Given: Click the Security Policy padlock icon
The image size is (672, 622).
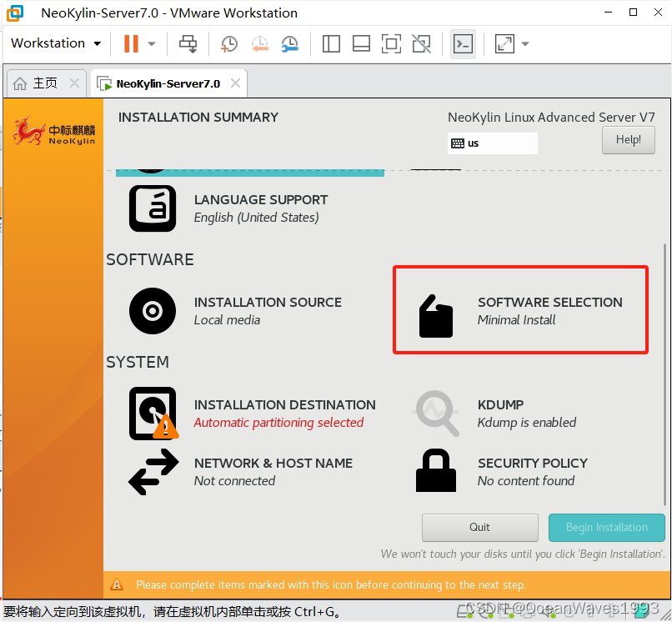Looking at the screenshot, I should 436,470.
